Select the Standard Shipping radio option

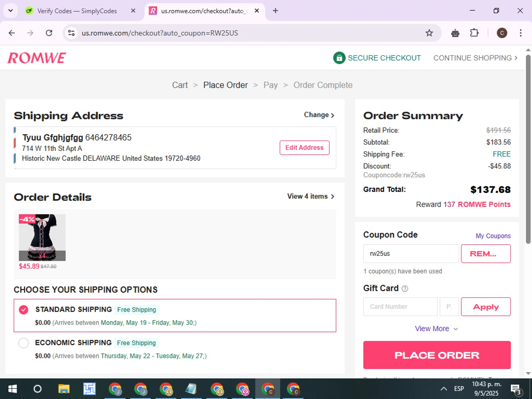coord(23,310)
